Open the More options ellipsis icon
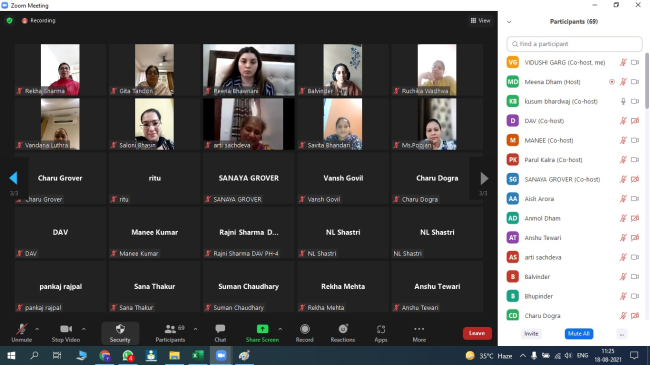Screen dimensions: 650x365 (419, 329)
